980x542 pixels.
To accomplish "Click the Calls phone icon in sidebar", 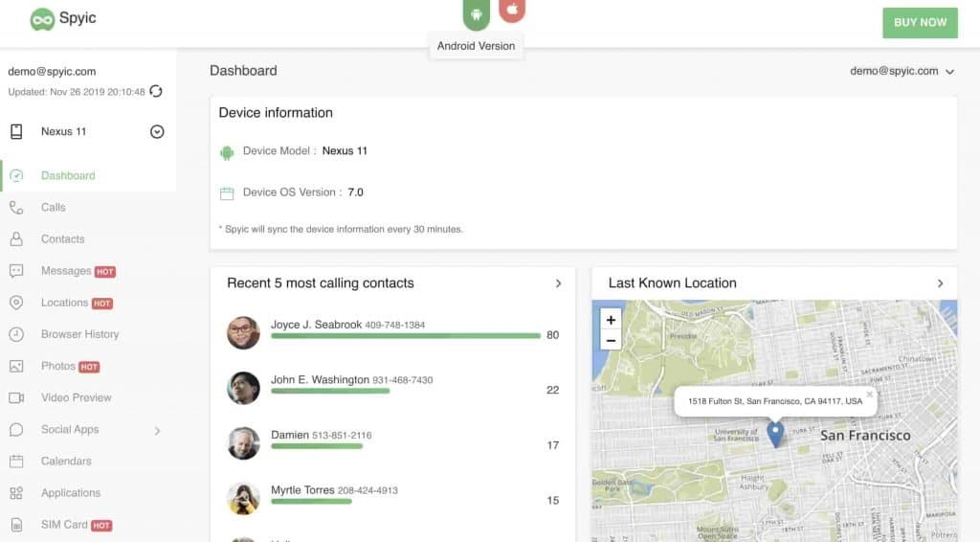I will [x=16, y=207].
